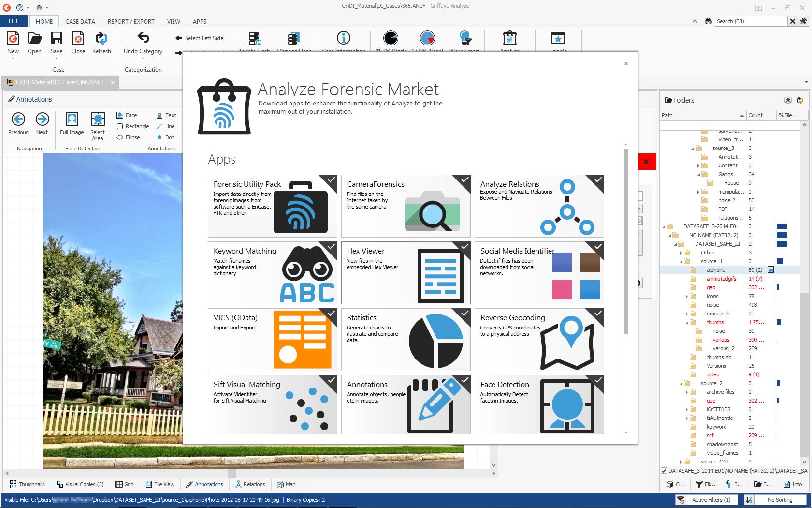The image size is (812, 508).
Task: Switch to the REPORT / EXPORT tab
Action: [131, 21]
